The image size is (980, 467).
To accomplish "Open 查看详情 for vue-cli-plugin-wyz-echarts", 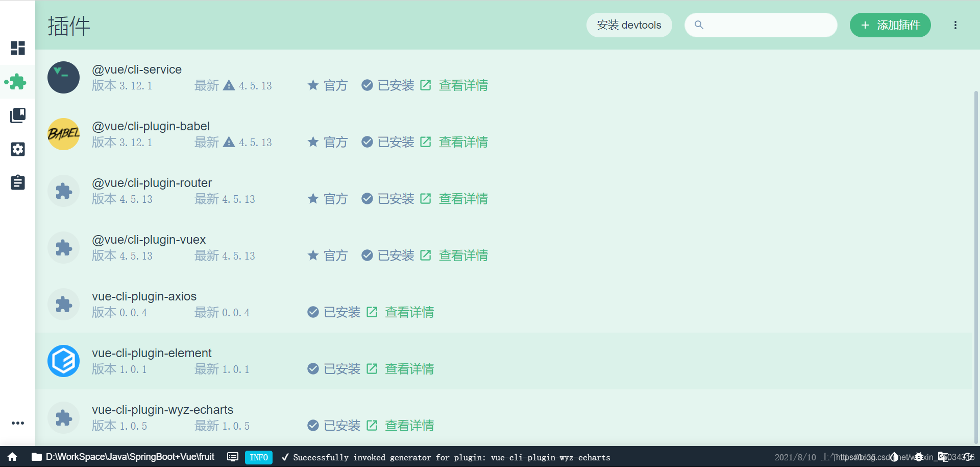I will tap(400, 426).
